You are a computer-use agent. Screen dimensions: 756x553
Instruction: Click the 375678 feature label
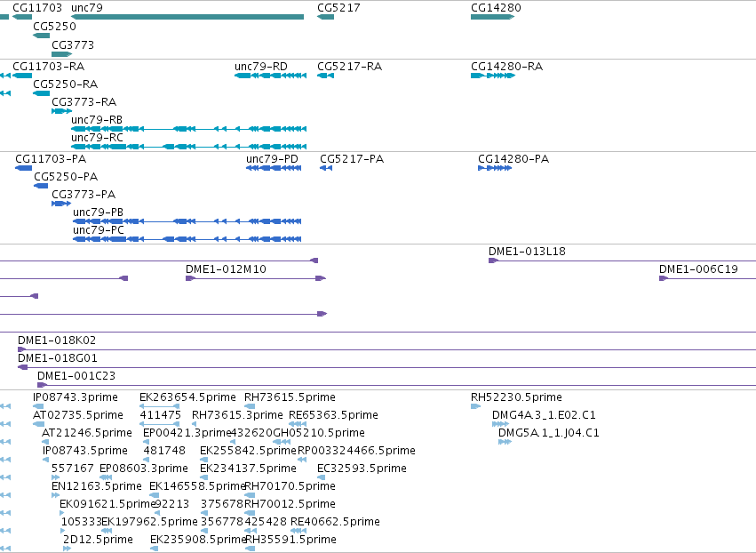point(222,504)
